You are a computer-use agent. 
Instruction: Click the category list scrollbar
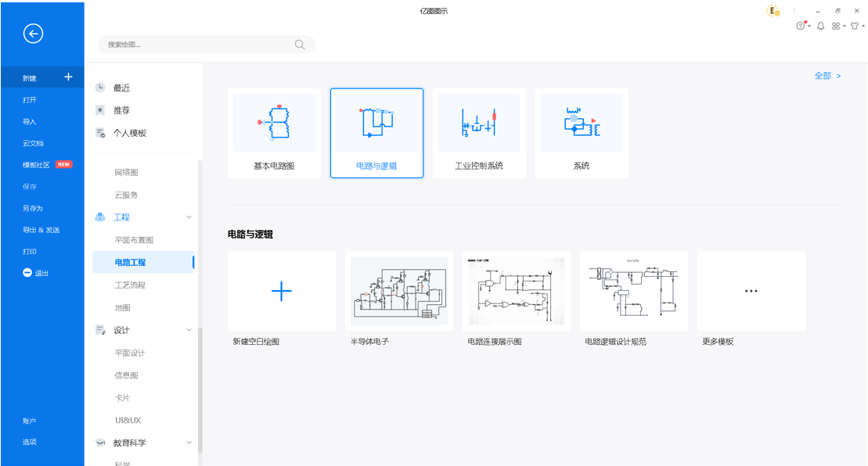coord(200,389)
